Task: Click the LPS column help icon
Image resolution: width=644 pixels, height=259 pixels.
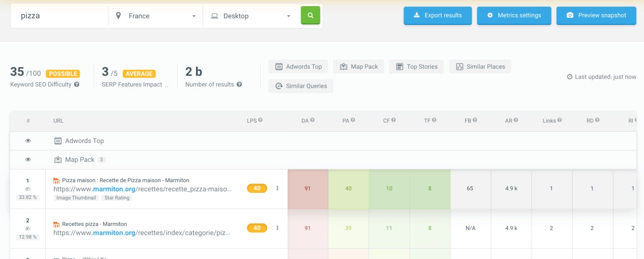Action: (260, 120)
